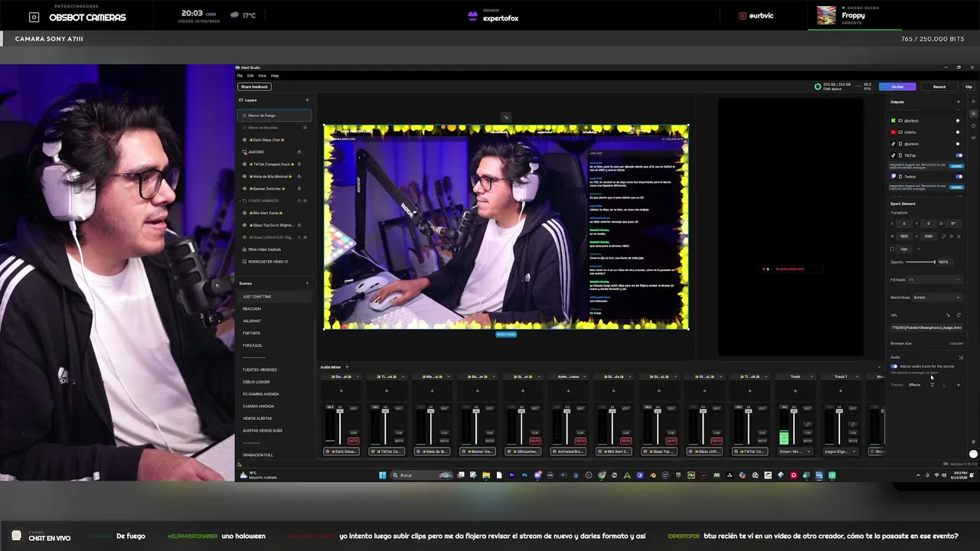Open the Windows Start menu
Viewport: 980px width, 551px height.
tap(383, 475)
